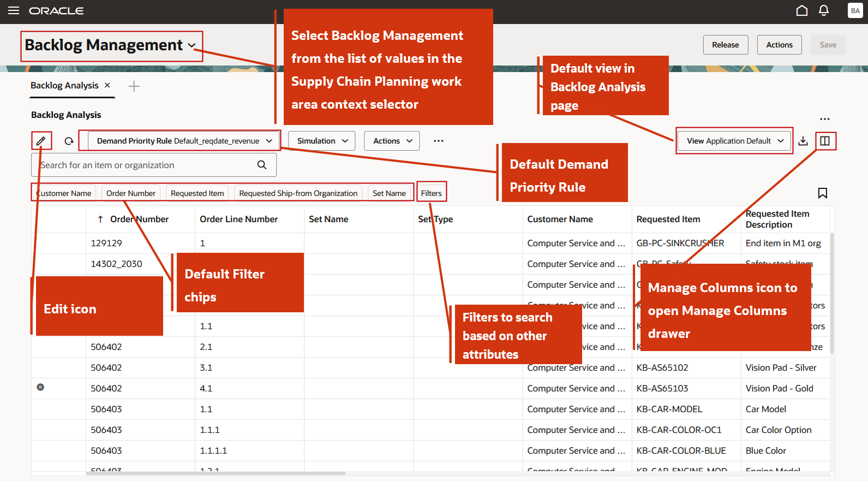
Task: Click the item or organization search field
Action: pyautogui.click(x=154, y=165)
